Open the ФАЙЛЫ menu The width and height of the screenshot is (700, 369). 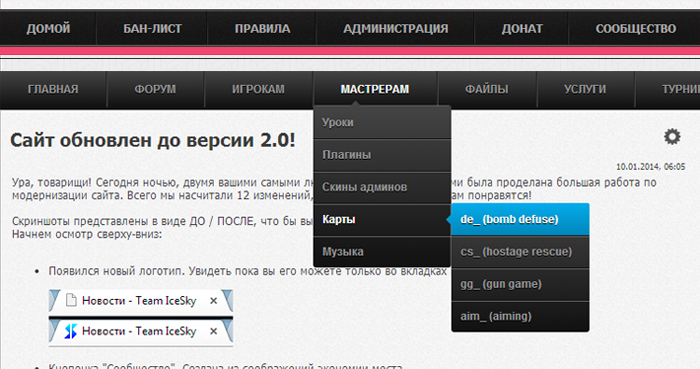[x=487, y=89]
